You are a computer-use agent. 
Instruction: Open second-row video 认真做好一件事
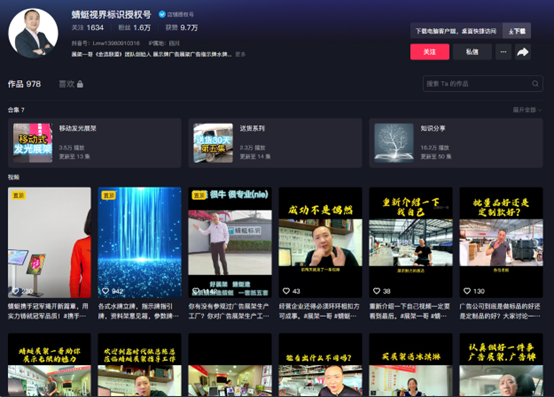501,365
